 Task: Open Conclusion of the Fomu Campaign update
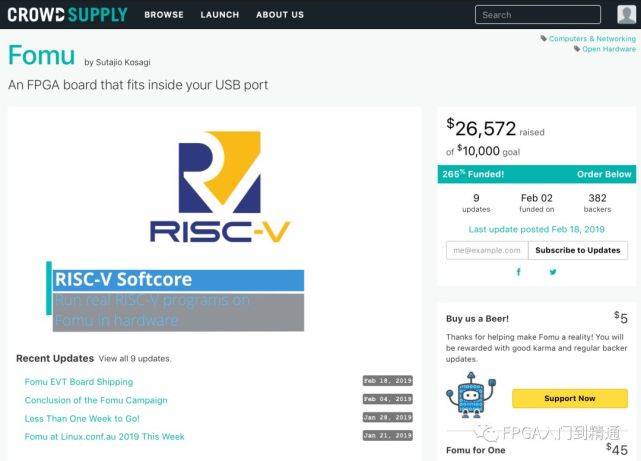(x=96, y=400)
